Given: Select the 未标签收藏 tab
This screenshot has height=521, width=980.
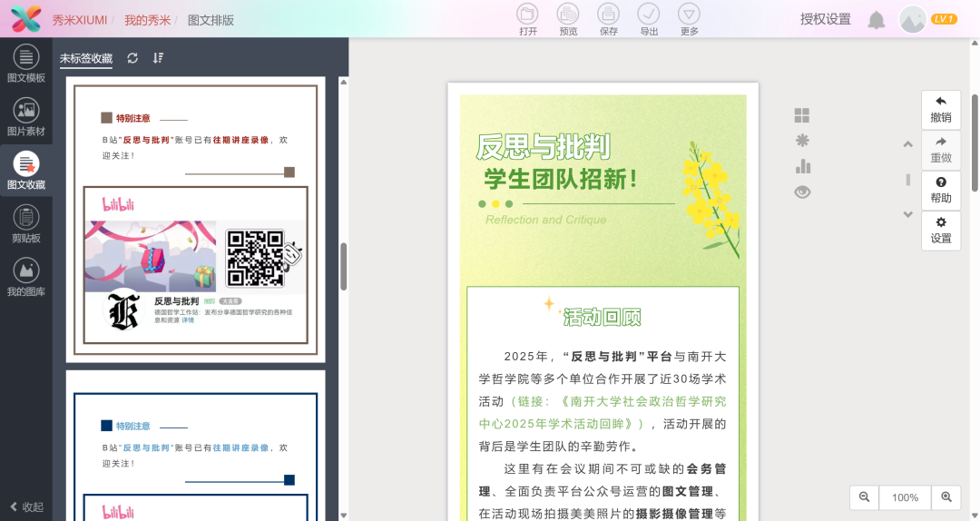Looking at the screenshot, I should click(85, 58).
